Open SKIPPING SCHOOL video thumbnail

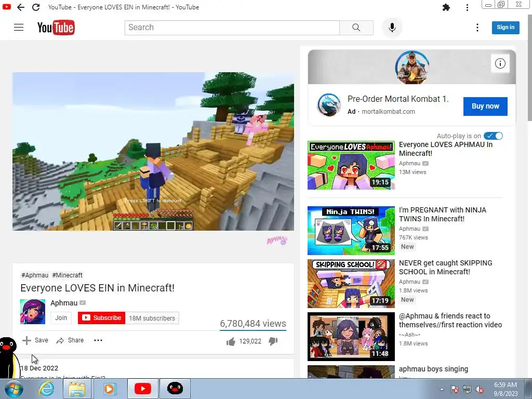pyautogui.click(x=351, y=284)
